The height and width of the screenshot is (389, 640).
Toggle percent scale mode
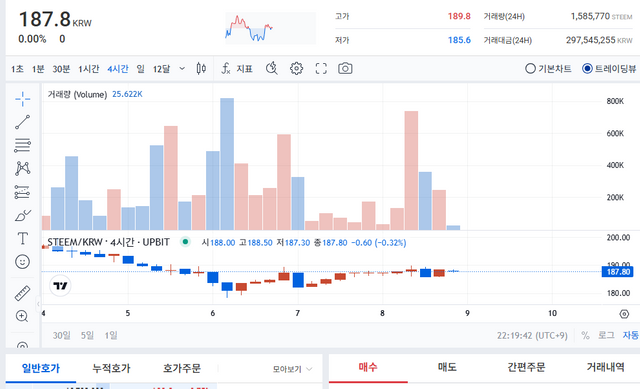pyautogui.click(x=585, y=336)
